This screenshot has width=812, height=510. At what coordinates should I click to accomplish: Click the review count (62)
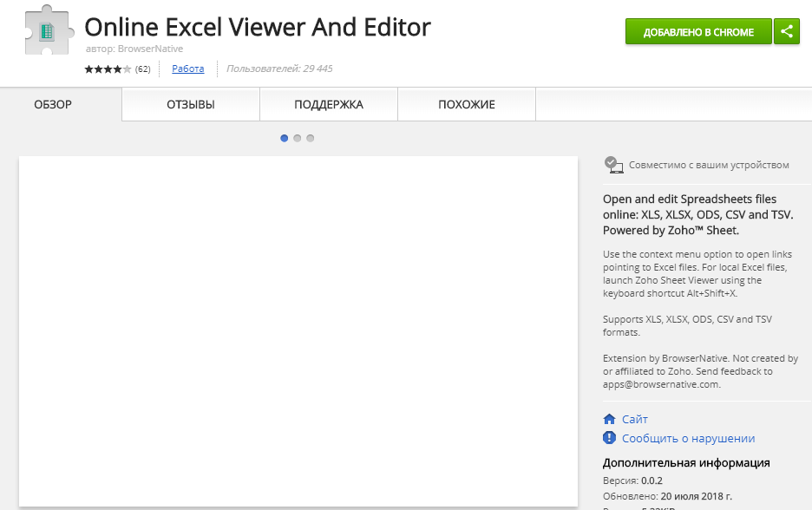pos(143,69)
